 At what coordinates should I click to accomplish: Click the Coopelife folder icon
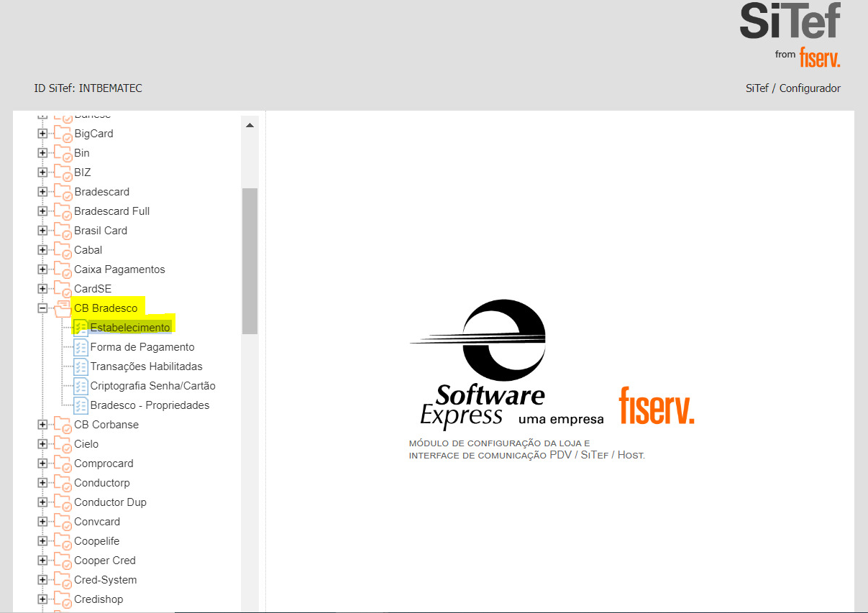[63, 541]
